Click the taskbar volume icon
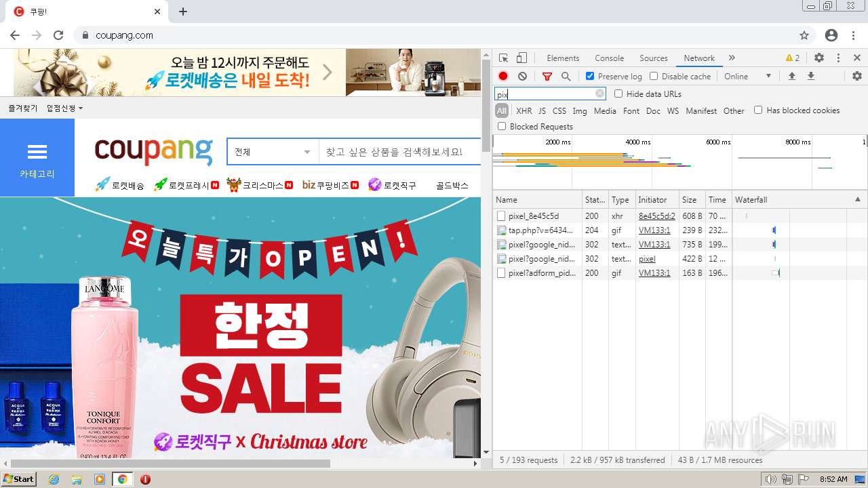 coord(771,479)
